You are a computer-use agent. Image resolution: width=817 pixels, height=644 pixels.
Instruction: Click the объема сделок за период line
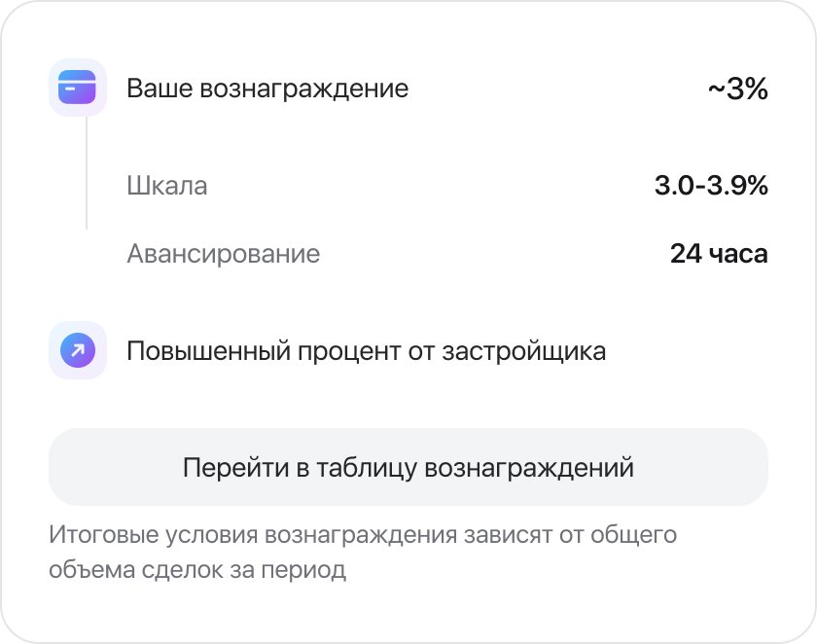click(197, 569)
